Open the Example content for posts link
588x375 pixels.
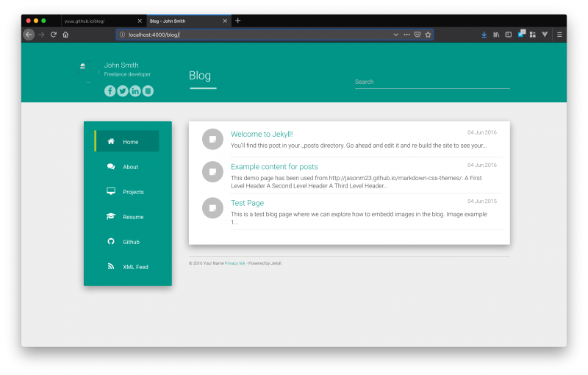coord(274,167)
